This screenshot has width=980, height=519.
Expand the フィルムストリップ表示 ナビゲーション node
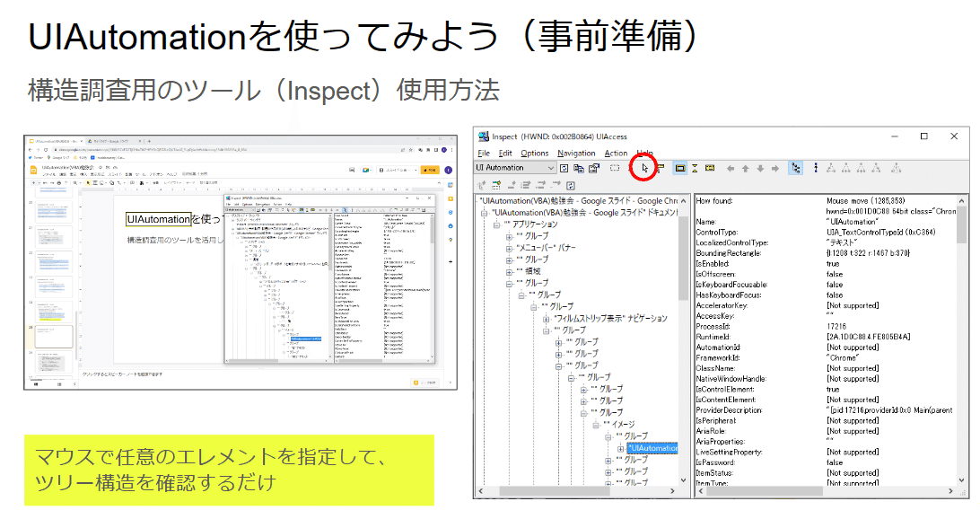point(546,319)
